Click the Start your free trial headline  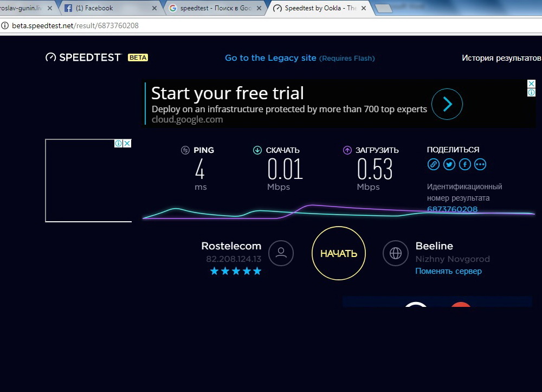228,93
